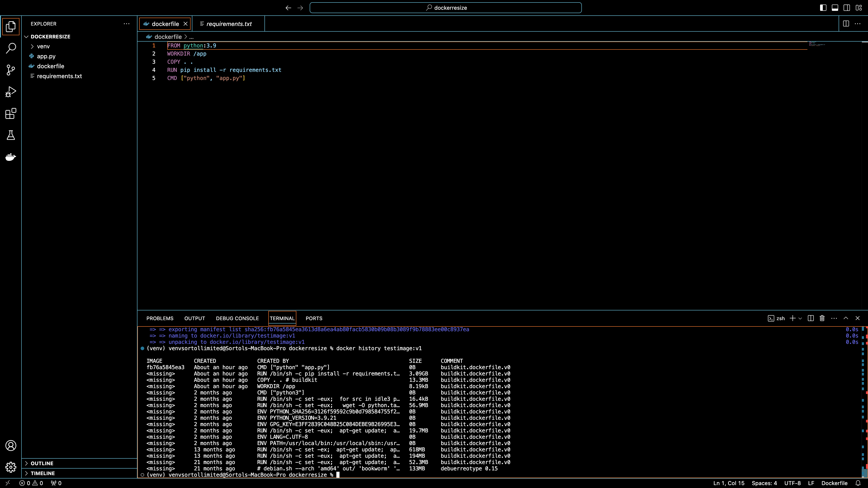Open Source Control view
This screenshot has width=868, height=488.
11,70
